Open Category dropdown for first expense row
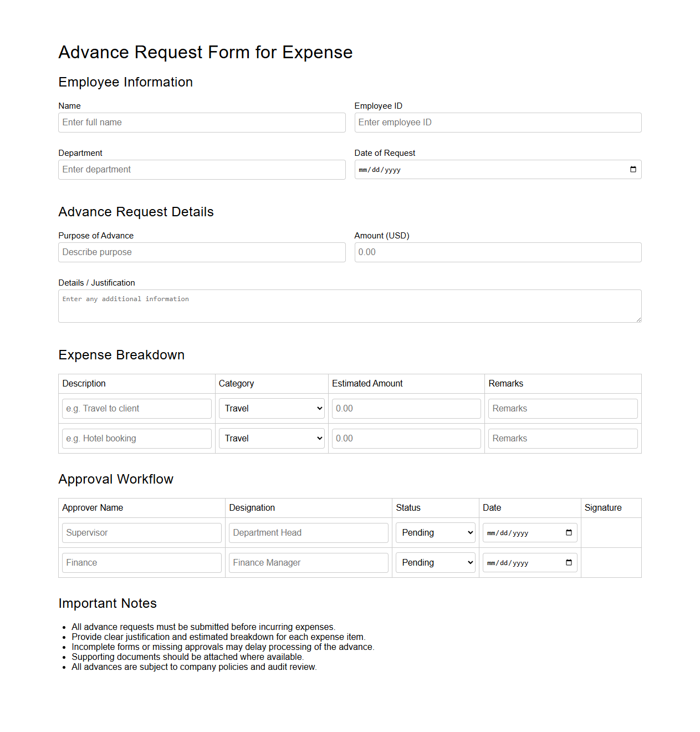The height and width of the screenshot is (732, 700). (272, 409)
